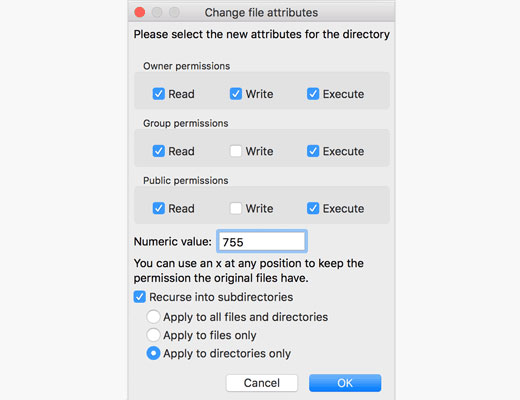Select Apply to directories only option
520x400 pixels.
point(153,353)
